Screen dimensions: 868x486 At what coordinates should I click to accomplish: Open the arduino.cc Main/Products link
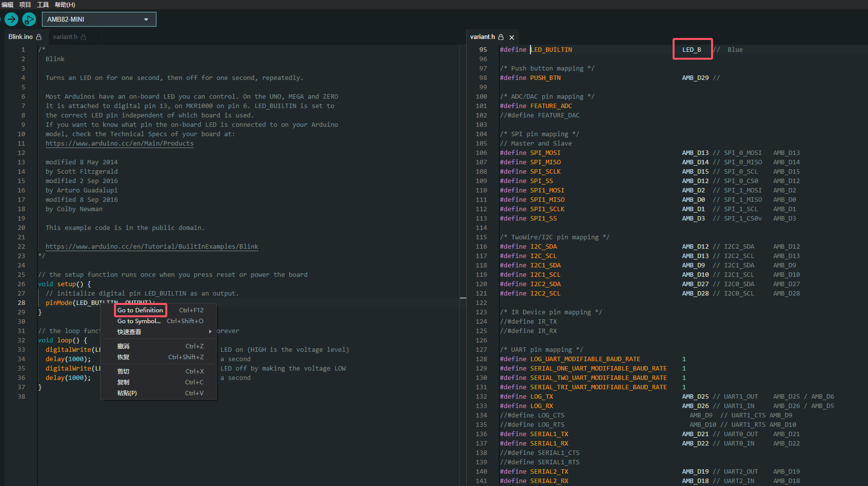point(119,144)
